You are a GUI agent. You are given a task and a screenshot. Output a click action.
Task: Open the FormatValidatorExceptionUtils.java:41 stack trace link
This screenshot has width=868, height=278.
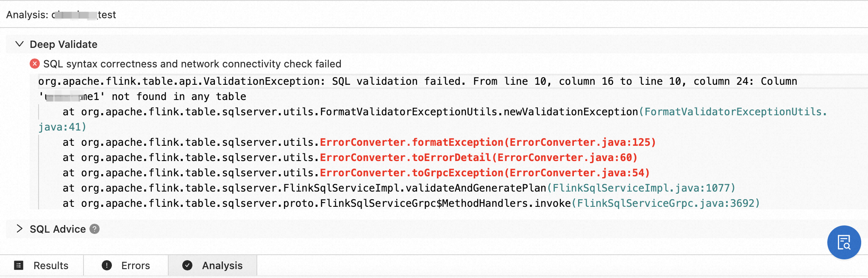[x=733, y=112]
